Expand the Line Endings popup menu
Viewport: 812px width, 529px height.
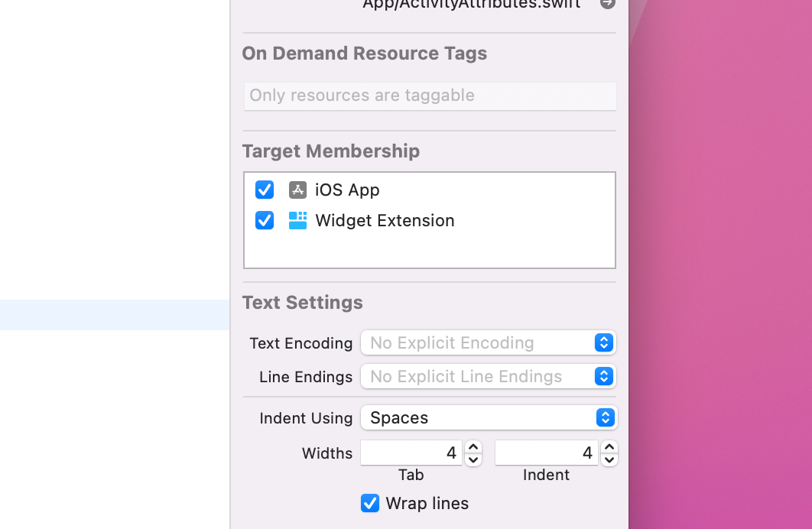[x=488, y=377]
